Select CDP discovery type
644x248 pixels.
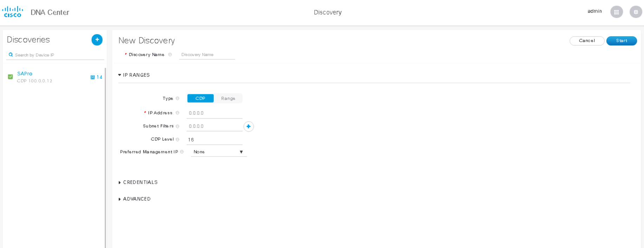(201, 98)
